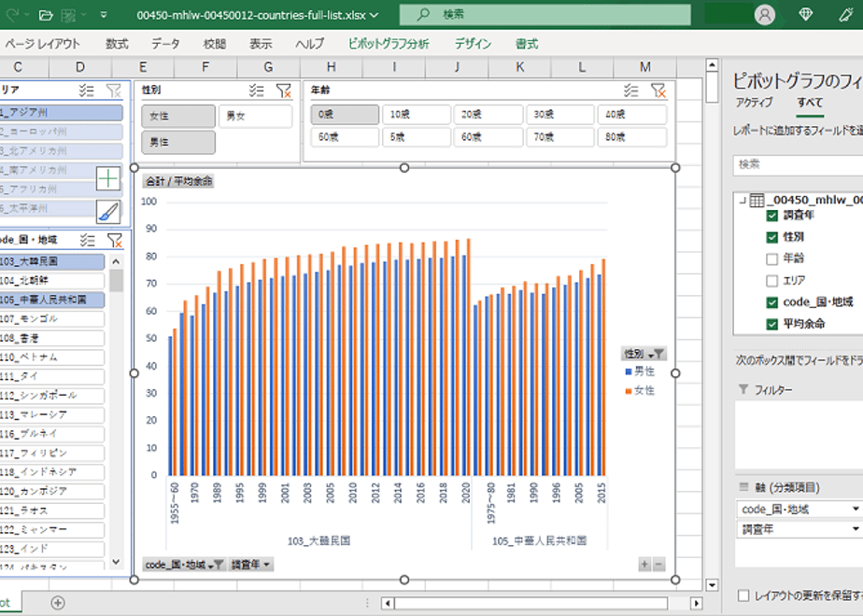The width and height of the screenshot is (863, 616).
Task: Click the table icon beside _00450_mhlw
Action: click(x=757, y=200)
